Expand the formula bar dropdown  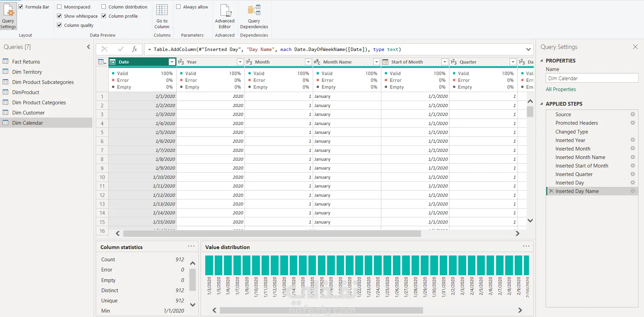coord(528,49)
